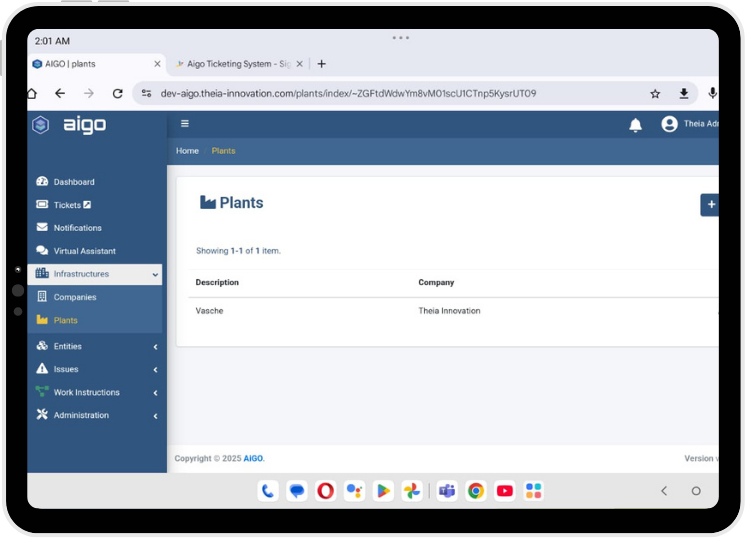Open the Phone app in dock
The image size is (745, 538).
pyautogui.click(x=268, y=491)
